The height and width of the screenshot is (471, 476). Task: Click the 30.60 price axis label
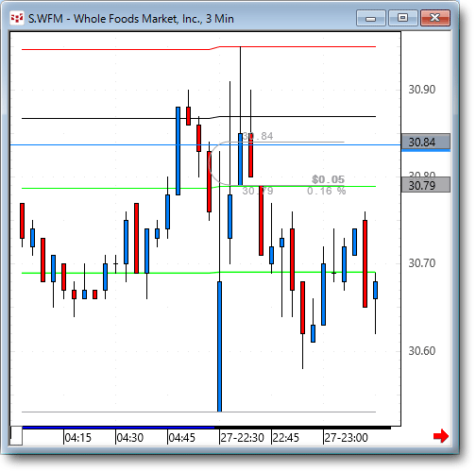(422, 351)
